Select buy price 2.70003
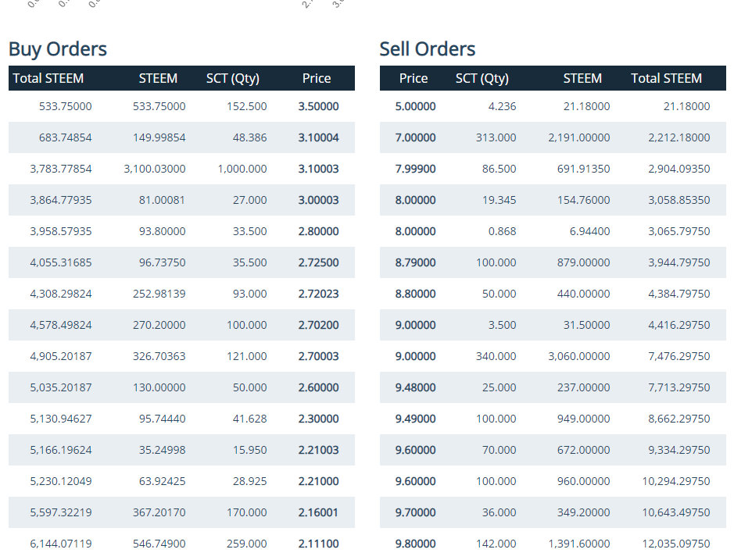This screenshot has height=560, width=734. [x=318, y=356]
